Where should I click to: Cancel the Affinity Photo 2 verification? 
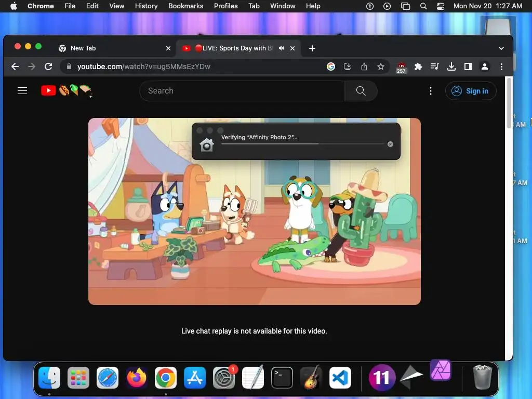pyautogui.click(x=391, y=144)
